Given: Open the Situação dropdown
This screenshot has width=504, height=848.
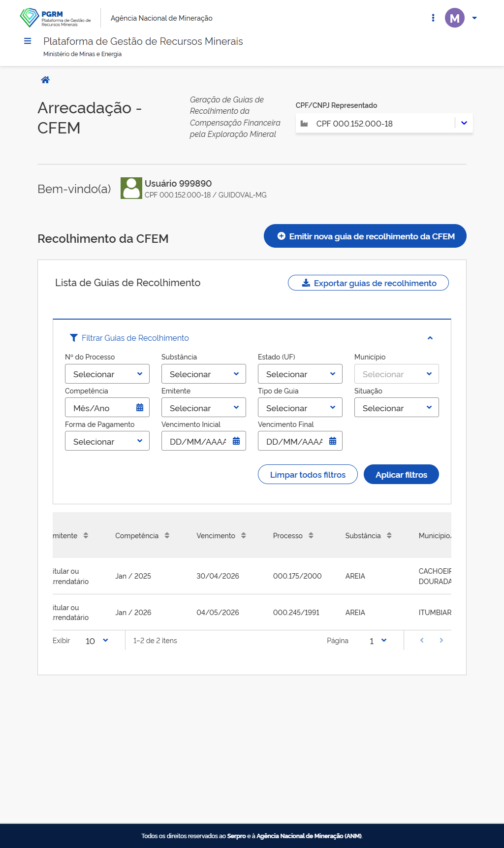Looking at the screenshot, I should pyautogui.click(x=397, y=408).
